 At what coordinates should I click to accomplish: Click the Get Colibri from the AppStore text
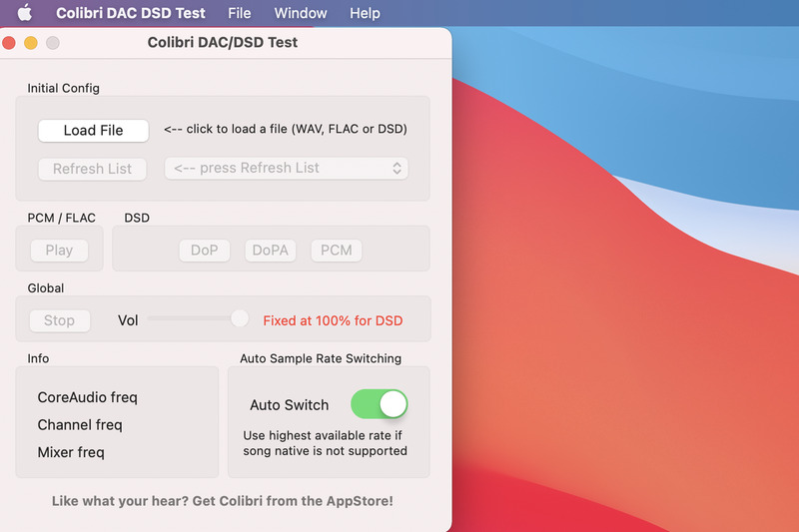(293, 501)
